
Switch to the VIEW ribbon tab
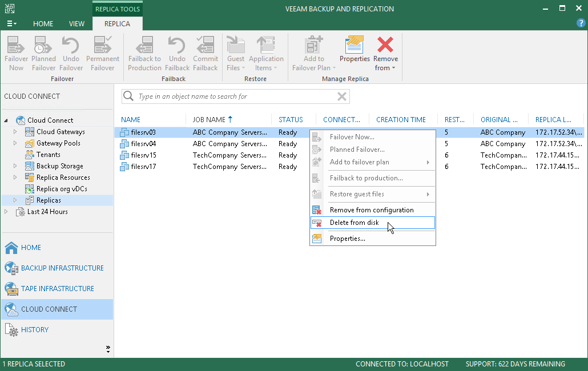coord(76,23)
